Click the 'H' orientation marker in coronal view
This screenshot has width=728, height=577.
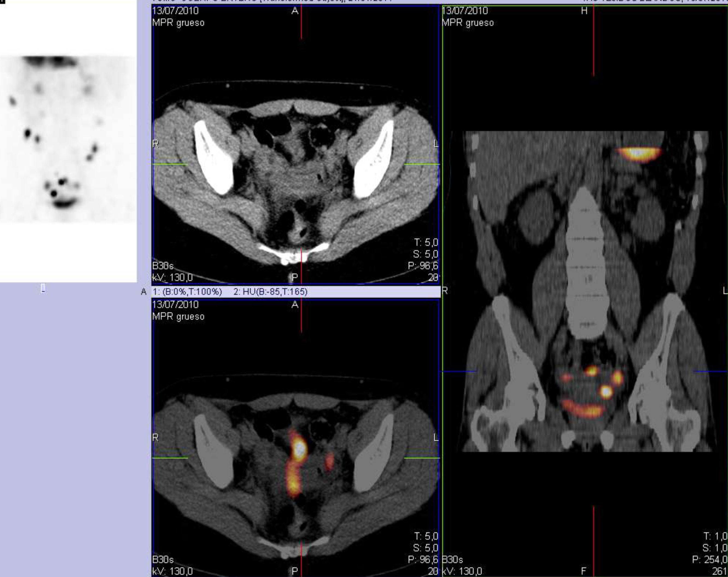click(x=584, y=11)
